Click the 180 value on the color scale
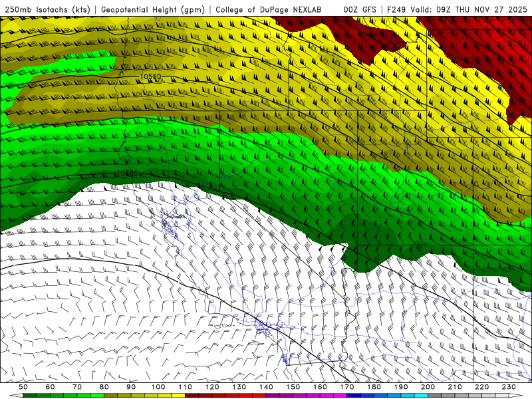532x399 pixels. (x=374, y=387)
